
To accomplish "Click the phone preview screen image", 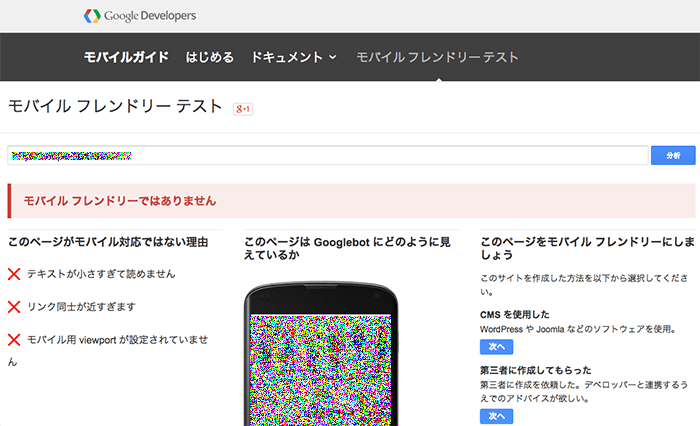I will coord(319,370).
